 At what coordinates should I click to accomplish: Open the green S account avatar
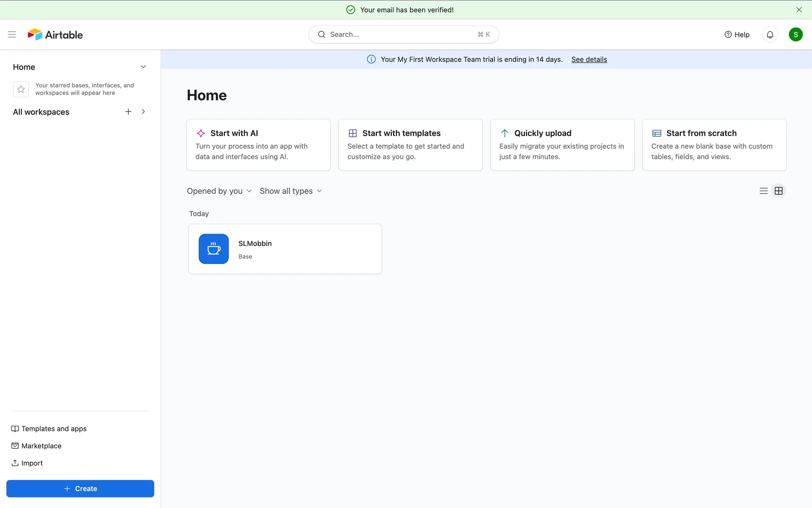click(x=796, y=35)
